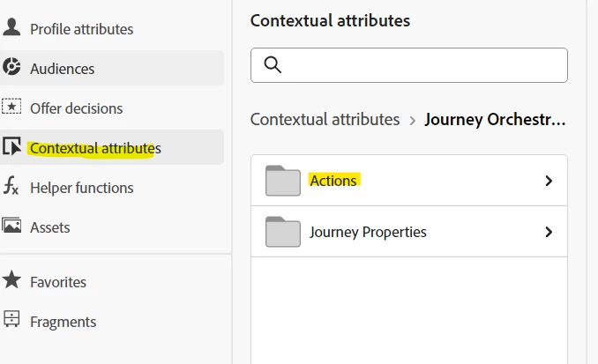The width and height of the screenshot is (598, 364).
Task: Click the Helper functions fx icon
Action: 11,187
